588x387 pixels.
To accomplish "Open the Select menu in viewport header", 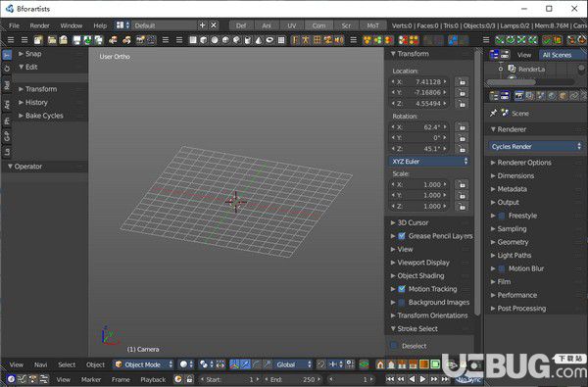I will [67, 364].
